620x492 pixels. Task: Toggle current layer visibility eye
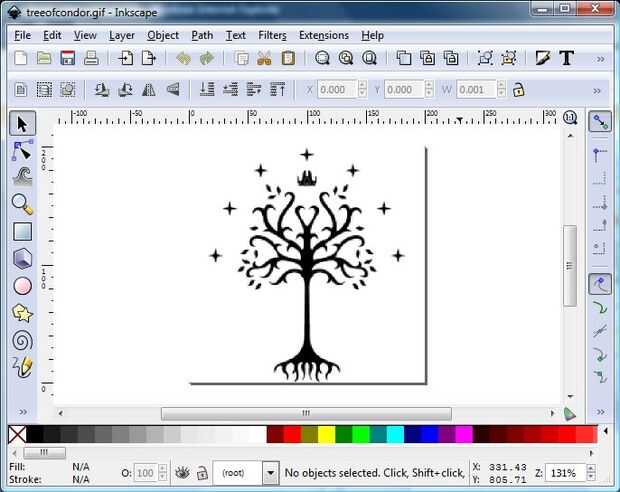coord(182,473)
